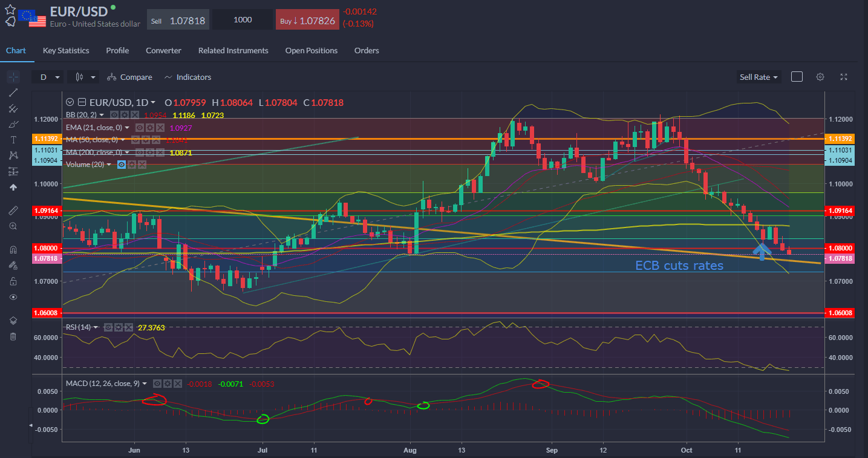This screenshot has height=458, width=868.
Task: Open the D timeframe dropdown
Action: 48,77
